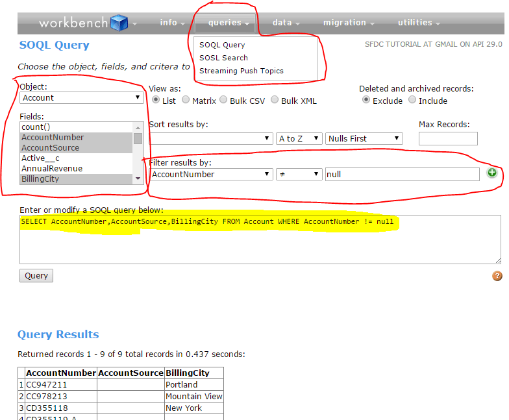Image resolution: width=509 pixels, height=420 pixels.
Task: Select count() in Fields list
Action: 77,127
